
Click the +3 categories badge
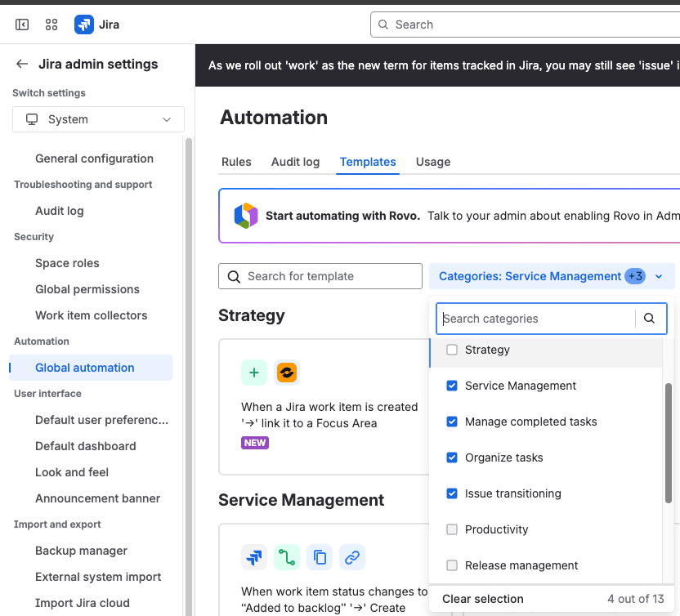click(635, 276)
